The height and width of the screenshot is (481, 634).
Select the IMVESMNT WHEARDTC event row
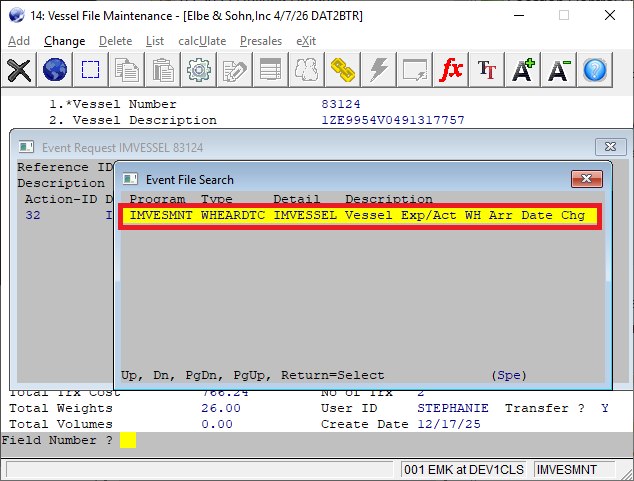coord(358,215)
